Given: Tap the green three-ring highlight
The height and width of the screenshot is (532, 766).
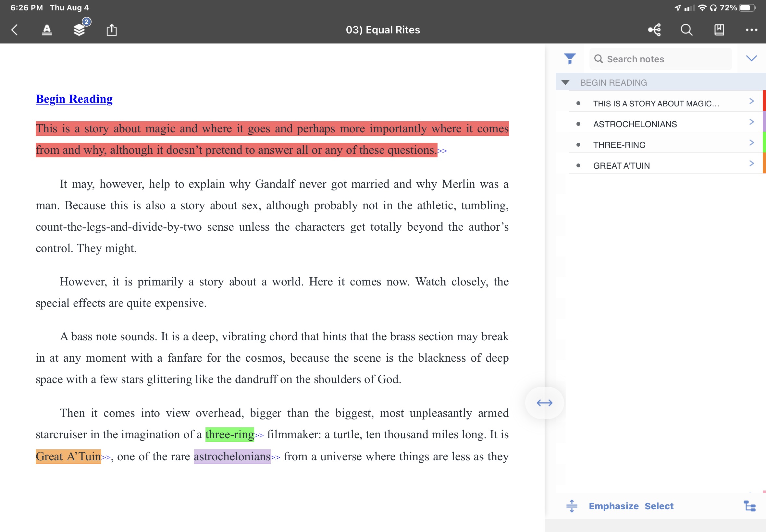Looking at the screenshot, I should [229, 435].
